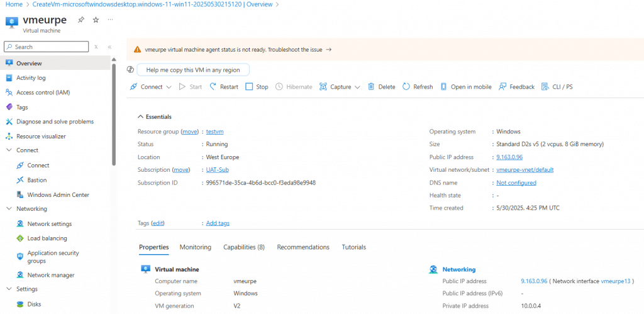Open the testvm resource group link
Image resolution: width=644 pixels, height=314 pixels.
(x=214, y=132)
